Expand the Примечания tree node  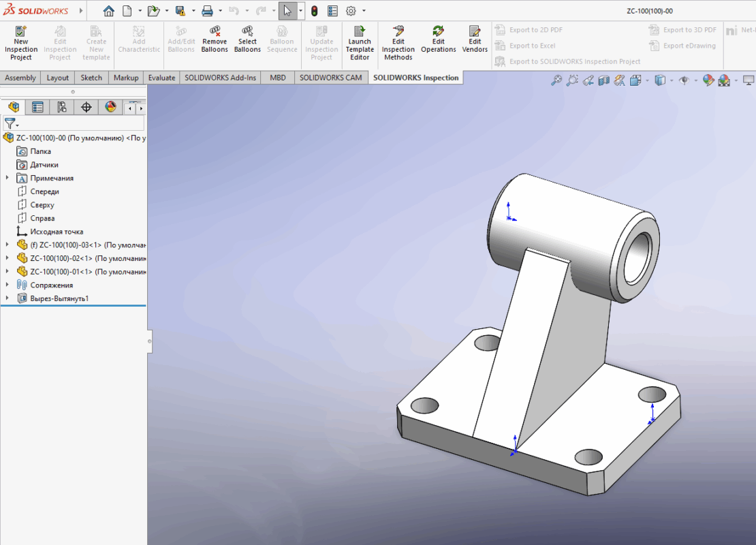click(7, 178)
